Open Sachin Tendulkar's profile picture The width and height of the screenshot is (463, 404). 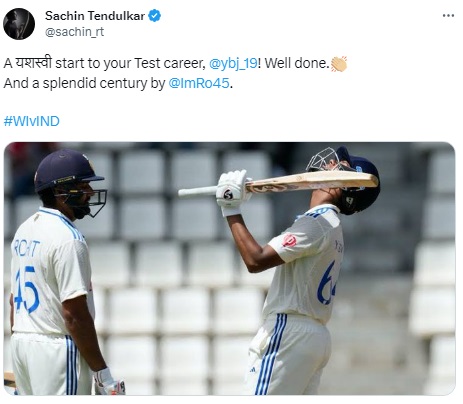19,24
